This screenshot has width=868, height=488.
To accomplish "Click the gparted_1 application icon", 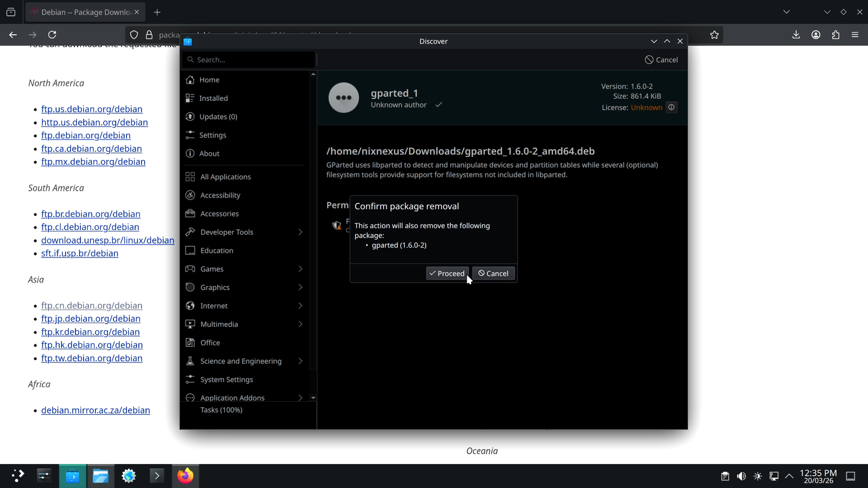I will [x=344, y=98].
